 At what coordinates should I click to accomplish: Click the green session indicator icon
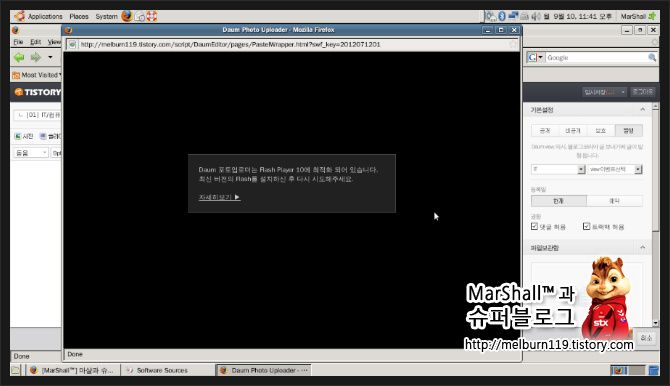tap(652, 16)
